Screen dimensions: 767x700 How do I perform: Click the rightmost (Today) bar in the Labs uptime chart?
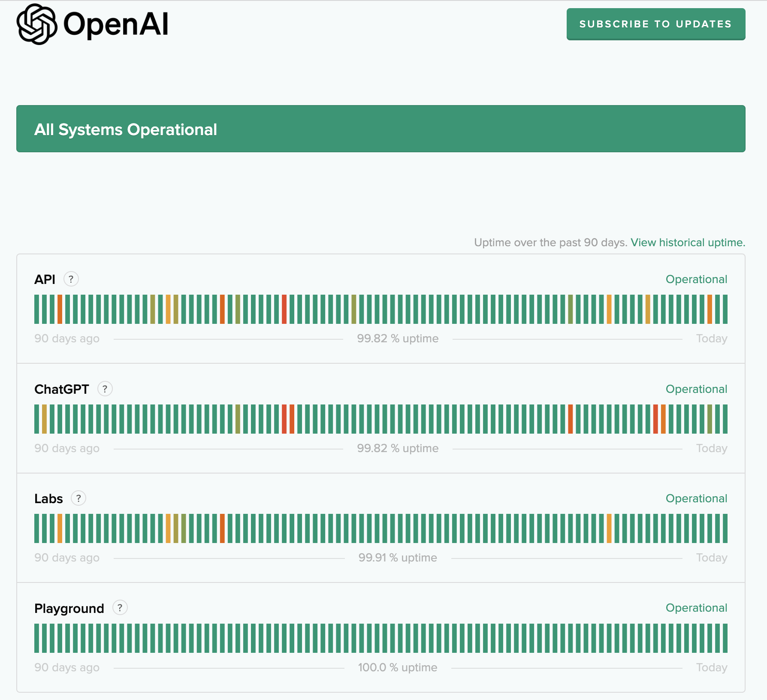[725, 528]
